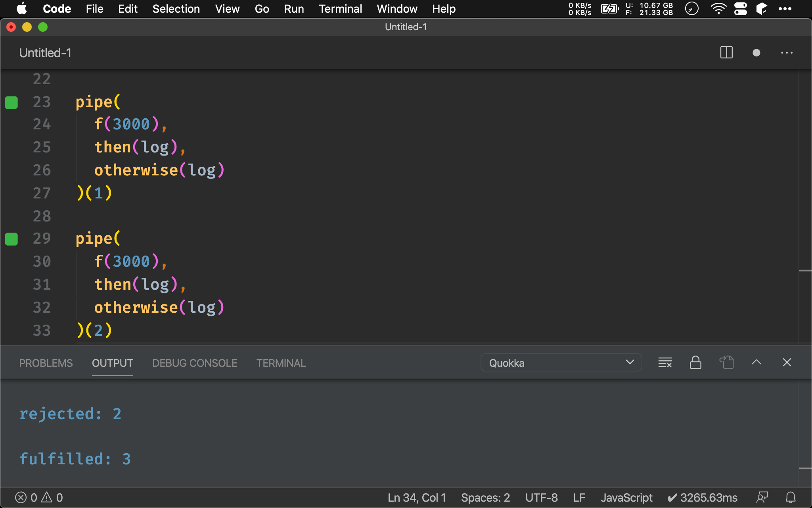Screen dimensions: 812x508
Task: Click the menu bar overflow three dots
Action: coord(785,9)
